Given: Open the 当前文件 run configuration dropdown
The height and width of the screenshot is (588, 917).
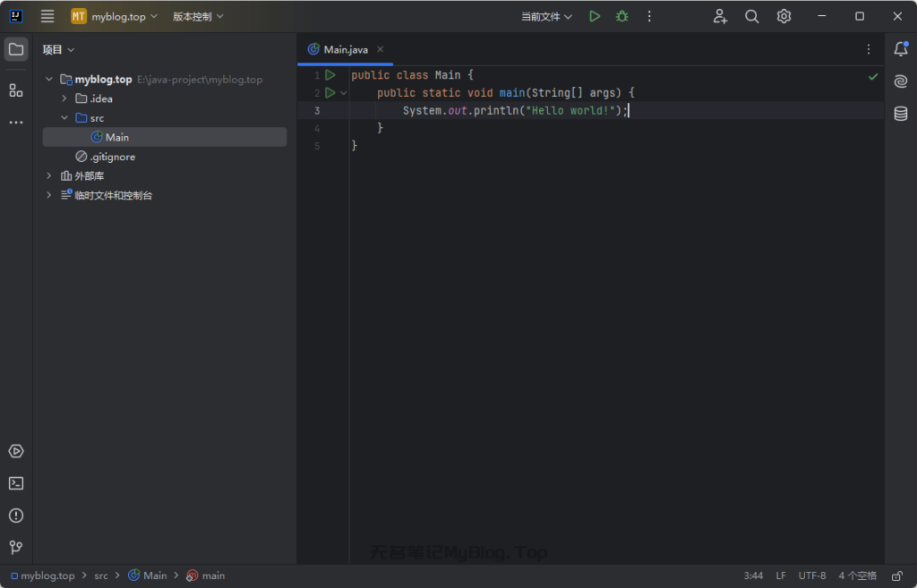Looking at the screenshot, I should coord(546,16).
